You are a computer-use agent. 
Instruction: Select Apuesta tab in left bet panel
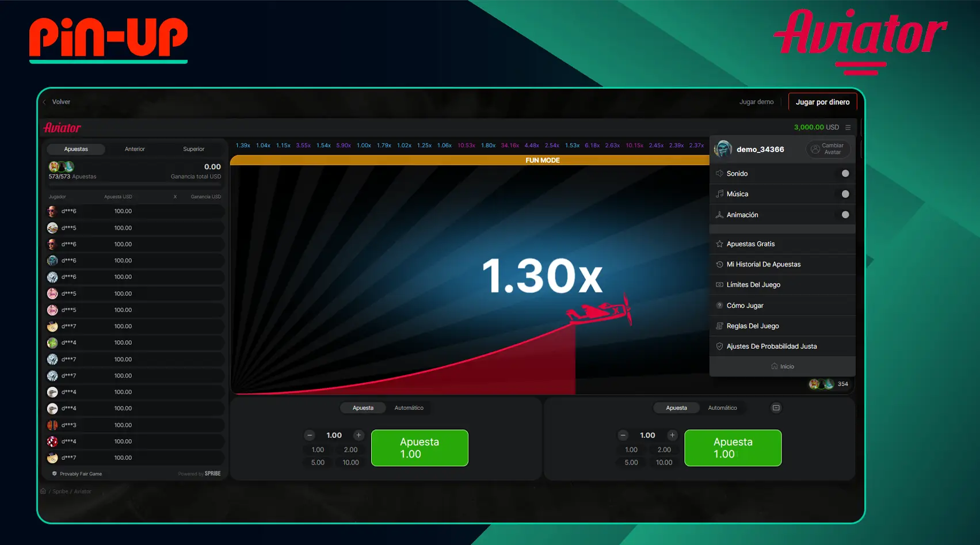[x=363, y=408]
